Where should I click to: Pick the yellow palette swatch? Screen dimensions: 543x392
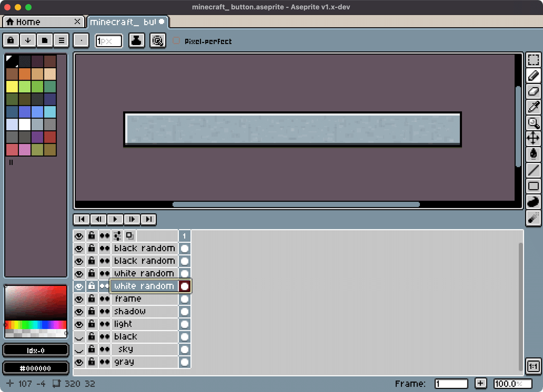pyautogui.click(x=12, y=86)
